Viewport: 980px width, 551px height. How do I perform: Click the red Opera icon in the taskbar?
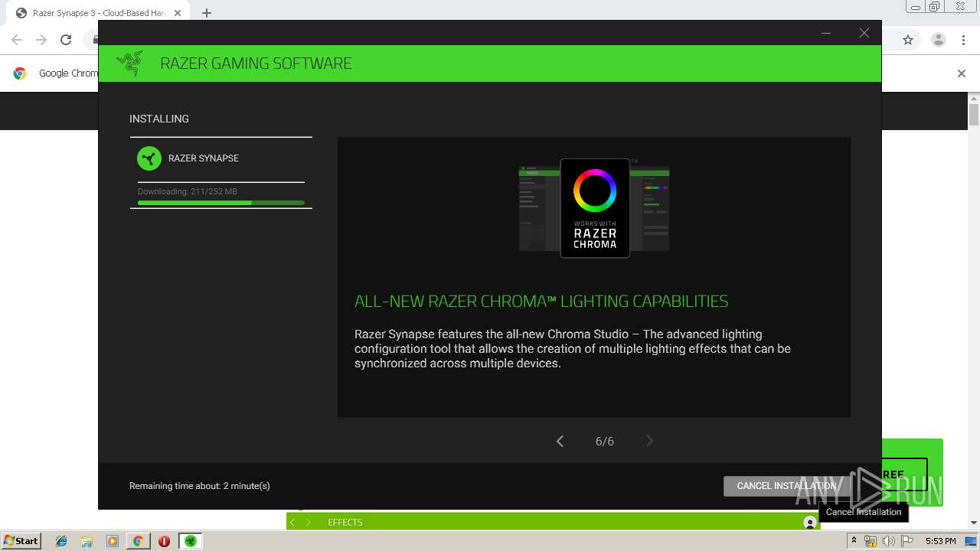click(164, 541)
